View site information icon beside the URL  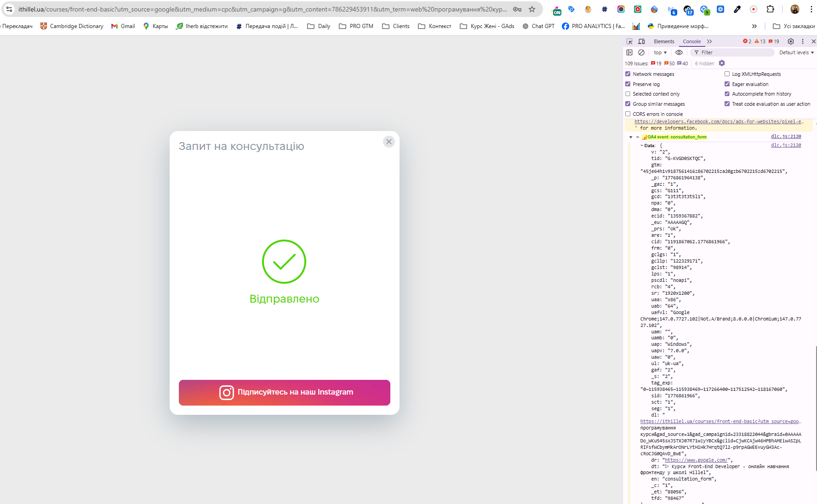9,9
